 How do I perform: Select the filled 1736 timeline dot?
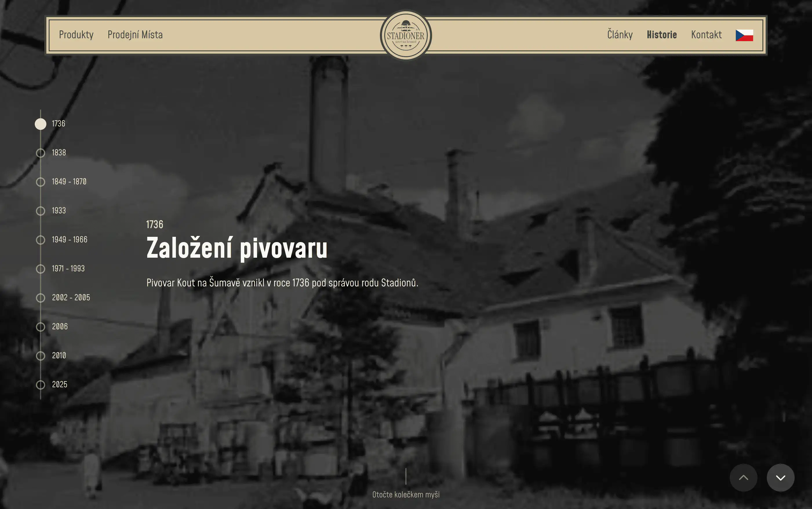pyautogui.click(x=41, y=124)
